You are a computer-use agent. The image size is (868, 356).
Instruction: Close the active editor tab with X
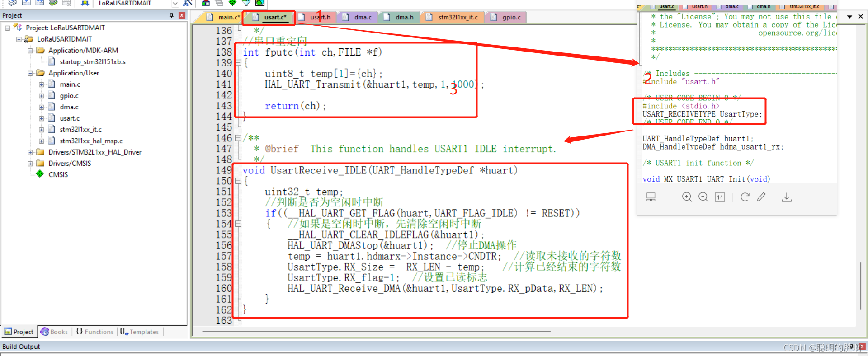(861, 16)
